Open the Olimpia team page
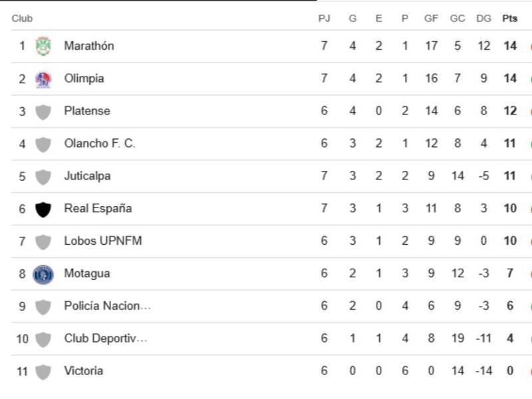The width and height of the screenshot is (532, 399). 83,78
